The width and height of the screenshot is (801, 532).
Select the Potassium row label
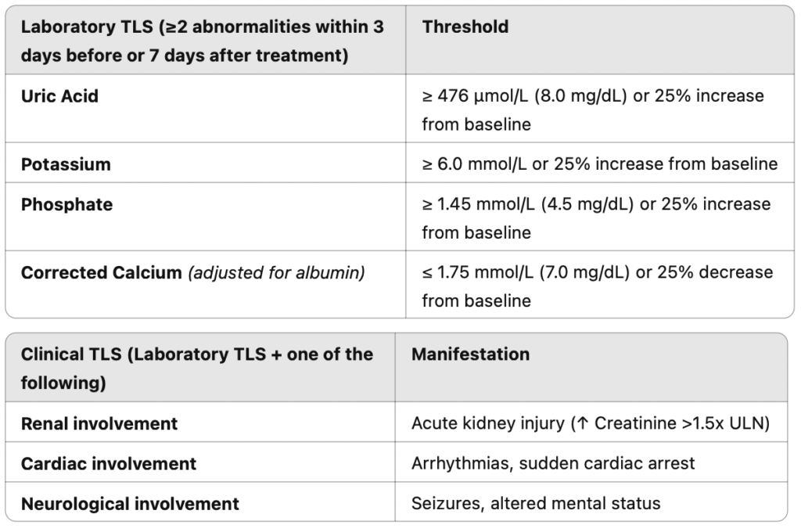pyautogui.click(x=66, y=164)
